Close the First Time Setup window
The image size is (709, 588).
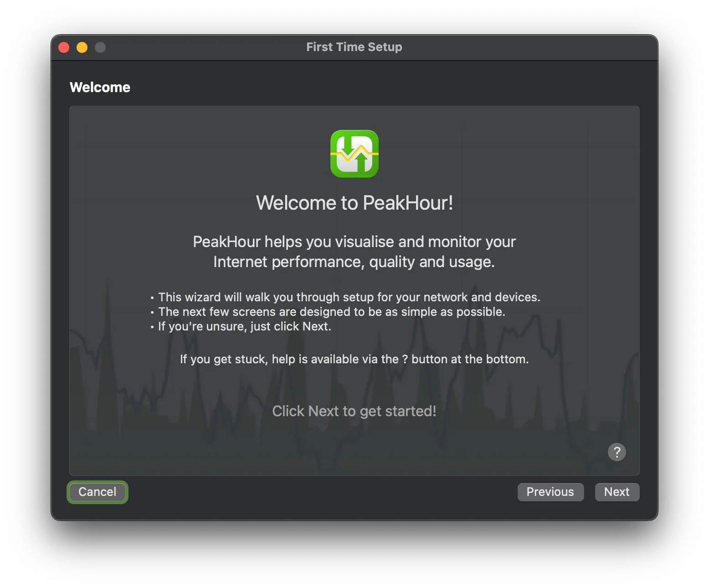tap(64, 47)
